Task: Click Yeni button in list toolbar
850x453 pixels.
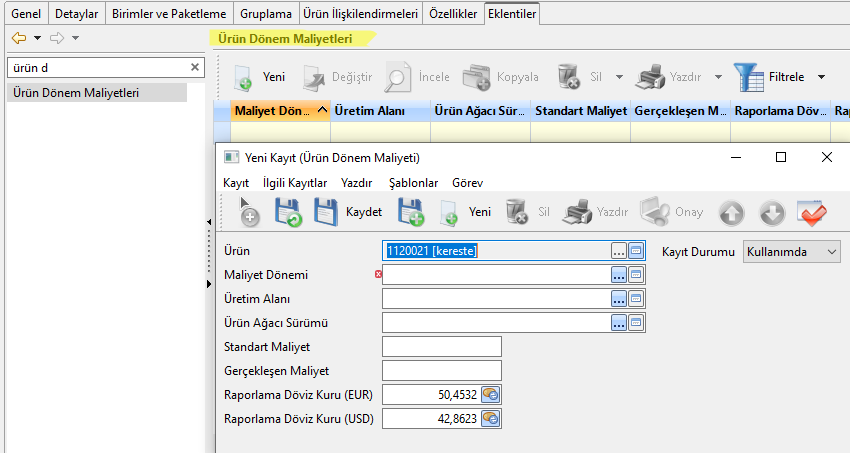Action: (260, 77)
